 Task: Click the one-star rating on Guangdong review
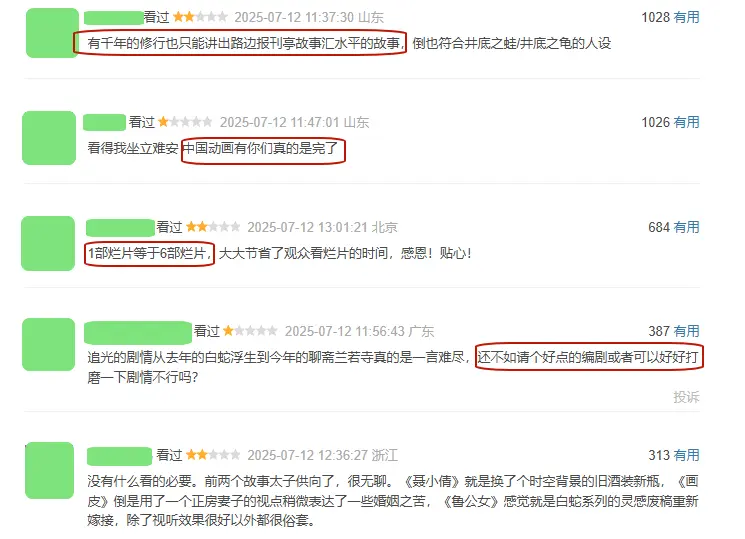click(x=250, y=331)
